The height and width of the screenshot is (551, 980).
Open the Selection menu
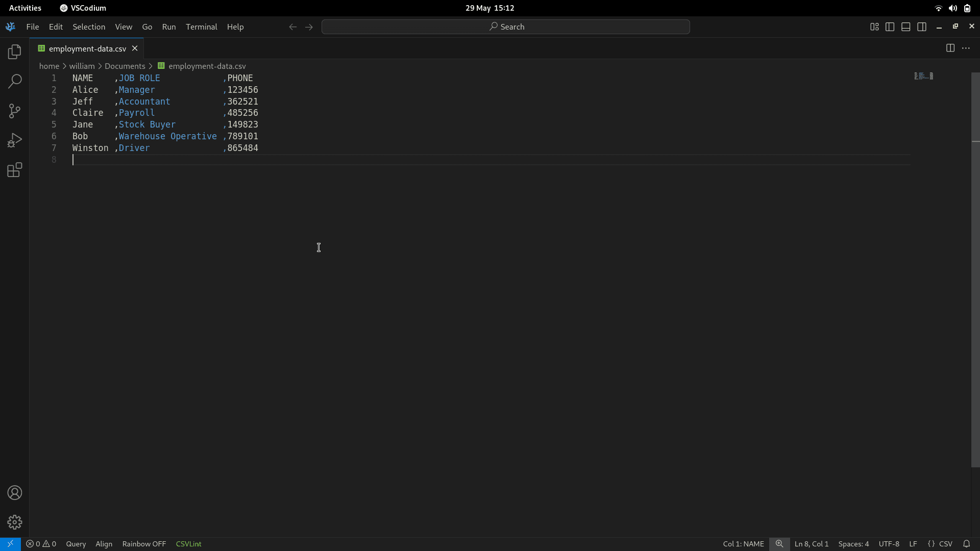(x=89, y=27)
